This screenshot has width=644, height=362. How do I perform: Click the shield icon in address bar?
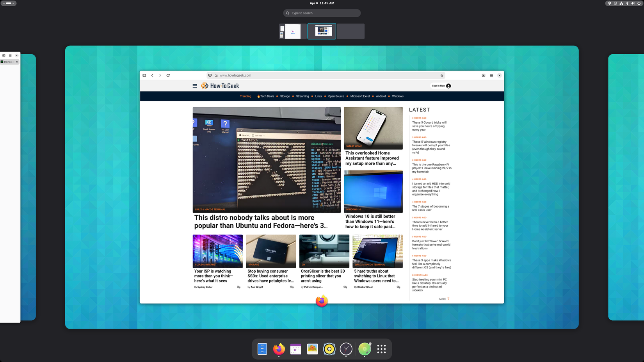[x=210, y=75]
